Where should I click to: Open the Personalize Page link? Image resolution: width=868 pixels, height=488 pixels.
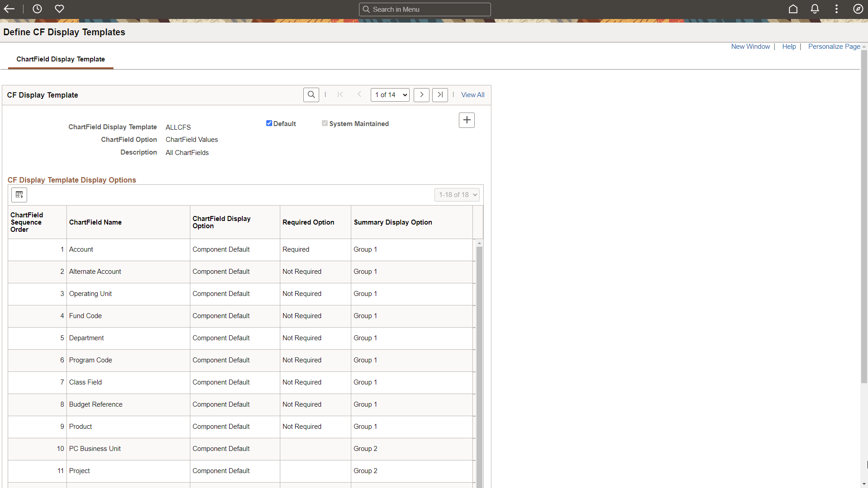pos(834,47)
